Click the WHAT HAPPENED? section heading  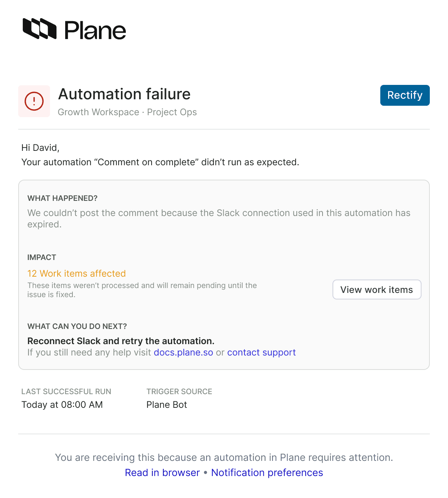click(x=63, y=198)
